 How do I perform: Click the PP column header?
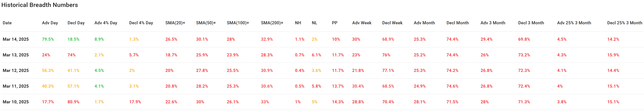[x=335, y=23]
